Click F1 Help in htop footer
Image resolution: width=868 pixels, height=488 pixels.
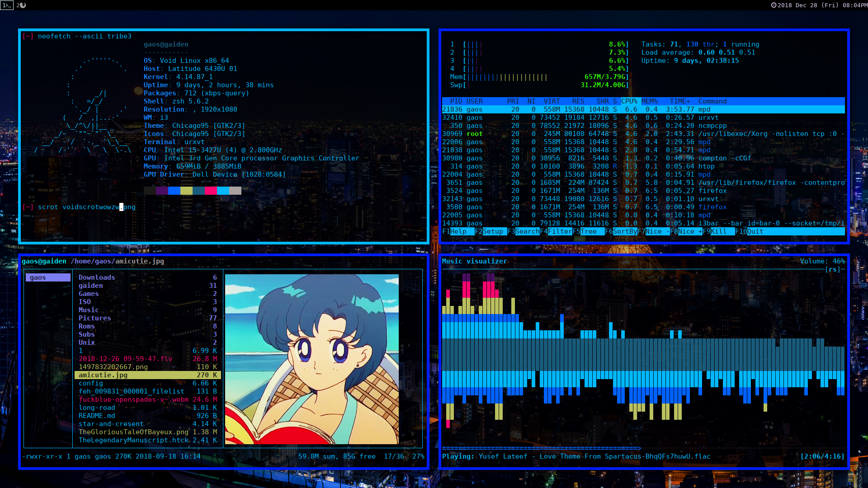click(x=458, y=231)
